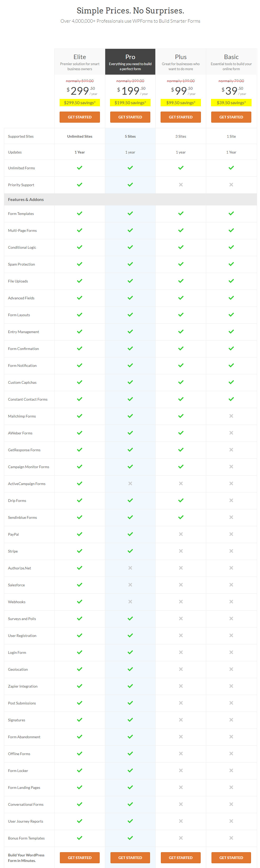The height and width of the screenshot is (868, 260).
Task: Click Pro checkmark for Stripe
Action: point(130,551)
